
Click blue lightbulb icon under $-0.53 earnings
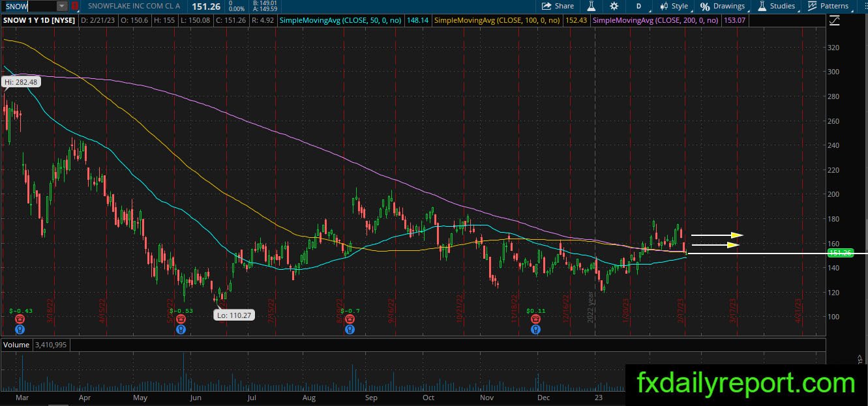(x=180, y=329)
